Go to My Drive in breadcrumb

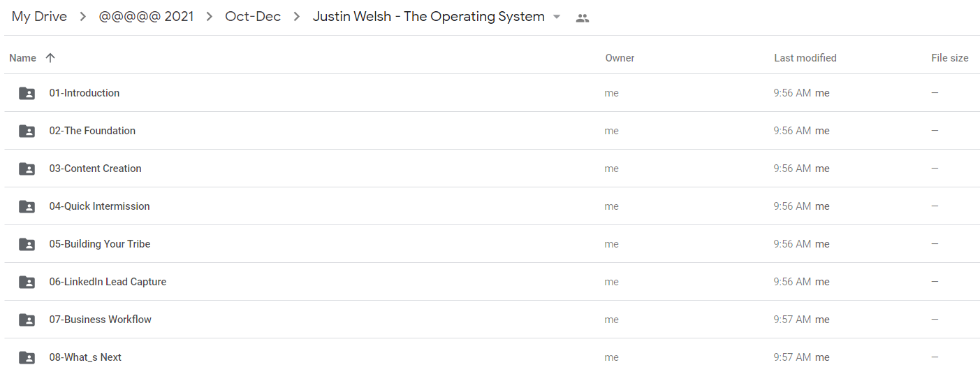point(39,17)
